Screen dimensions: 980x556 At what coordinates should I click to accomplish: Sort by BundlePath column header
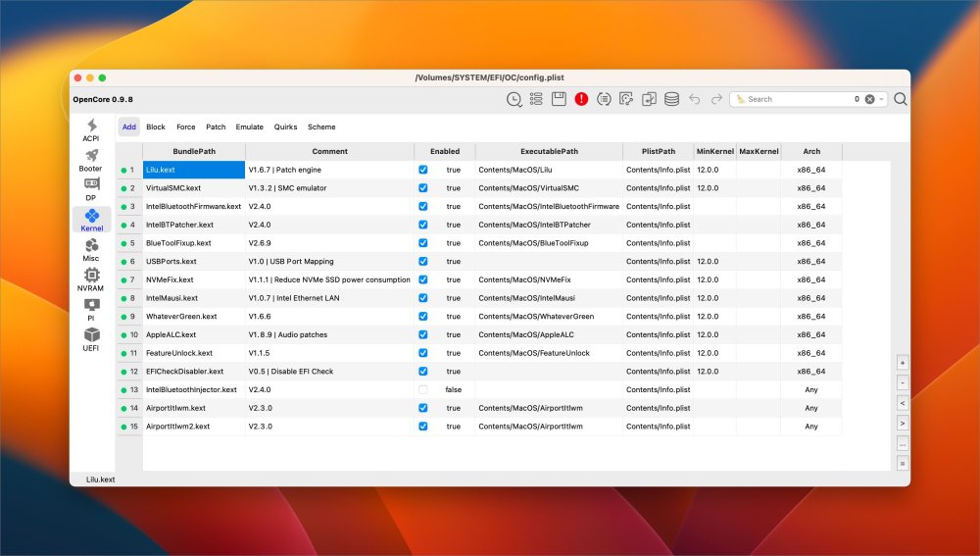coord(194,151)
